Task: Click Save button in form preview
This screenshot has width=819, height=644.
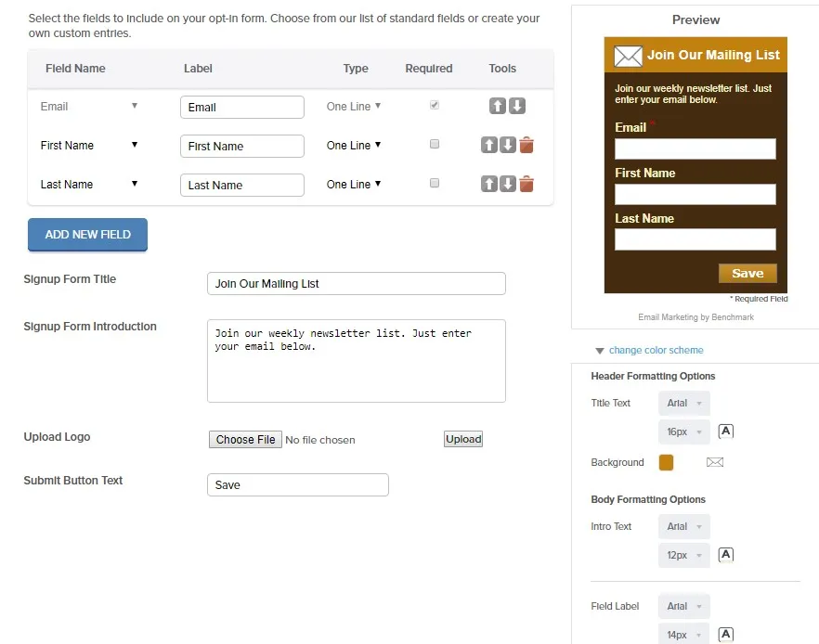Action: [x=747, y=274]
